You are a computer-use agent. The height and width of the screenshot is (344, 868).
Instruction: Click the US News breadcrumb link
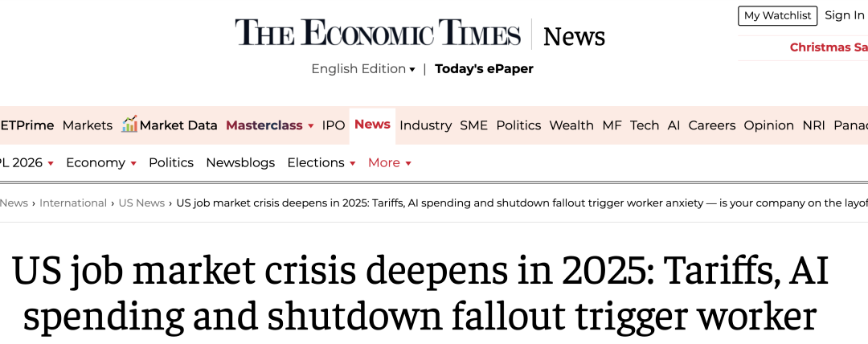141,203
